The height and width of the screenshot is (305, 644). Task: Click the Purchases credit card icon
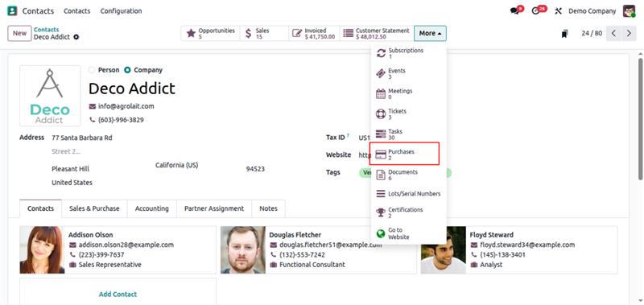[381, 155]
